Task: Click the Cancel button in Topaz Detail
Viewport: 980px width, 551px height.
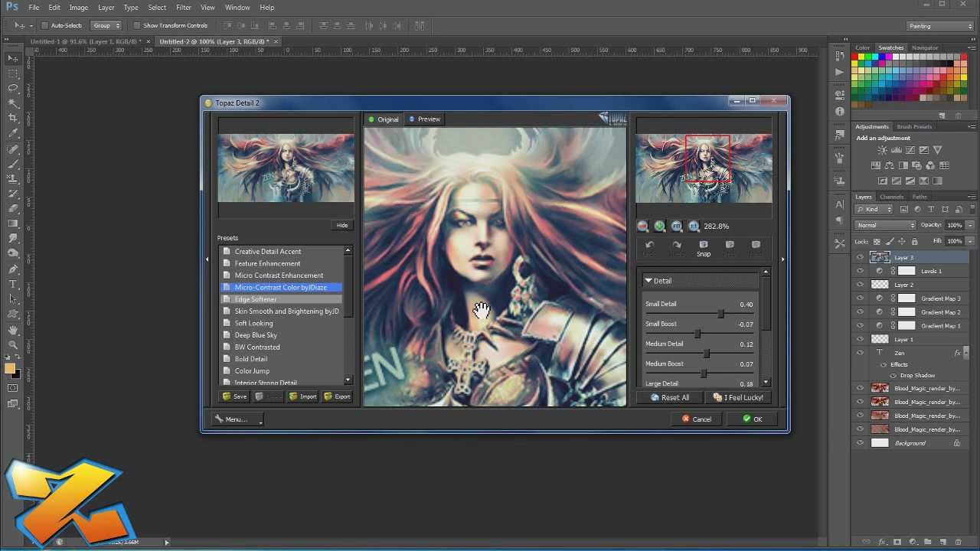Action: tap(697, 419)
